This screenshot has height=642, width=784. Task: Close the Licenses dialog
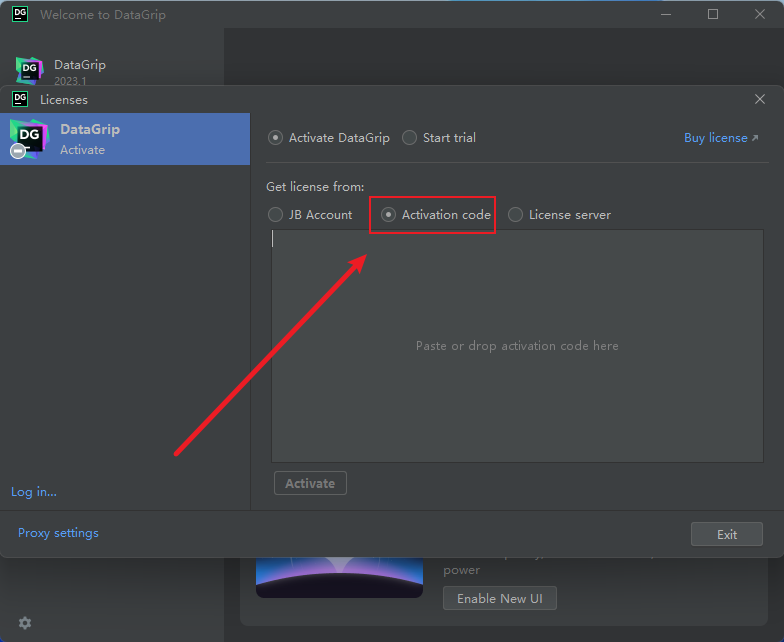(x=760, y=99)
